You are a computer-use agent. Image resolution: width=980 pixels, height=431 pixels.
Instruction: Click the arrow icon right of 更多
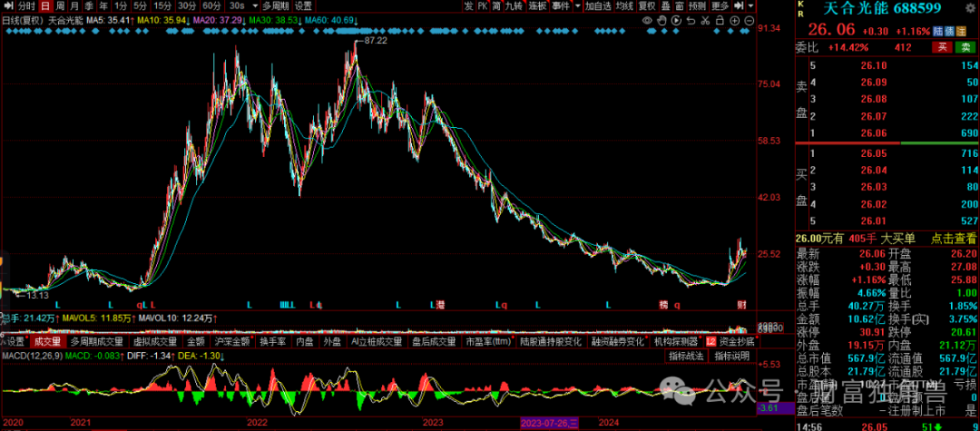coord(738,5)
